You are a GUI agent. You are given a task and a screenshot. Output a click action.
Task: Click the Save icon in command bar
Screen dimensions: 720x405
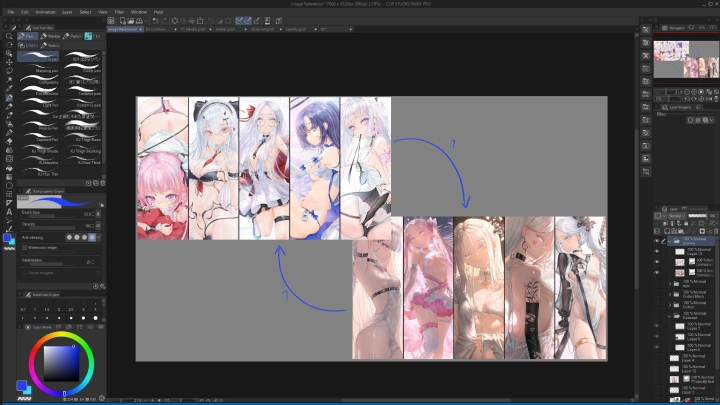click(x=139, y=21)
